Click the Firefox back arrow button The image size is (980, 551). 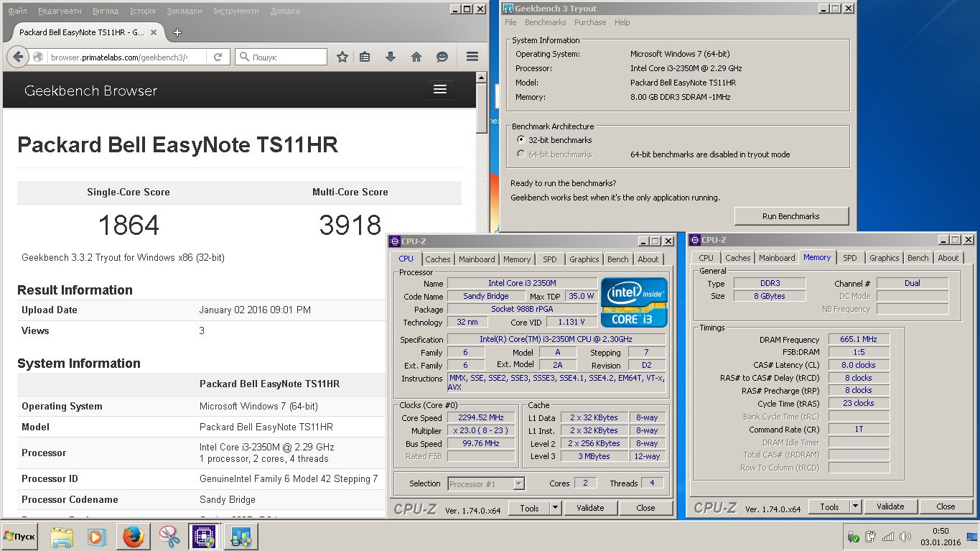click(x=18, y=57)
